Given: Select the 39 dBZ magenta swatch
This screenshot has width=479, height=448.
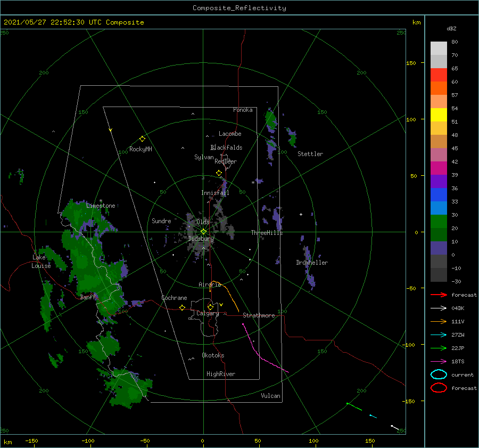Looking at the screenshot, I should tap(439, 168).
